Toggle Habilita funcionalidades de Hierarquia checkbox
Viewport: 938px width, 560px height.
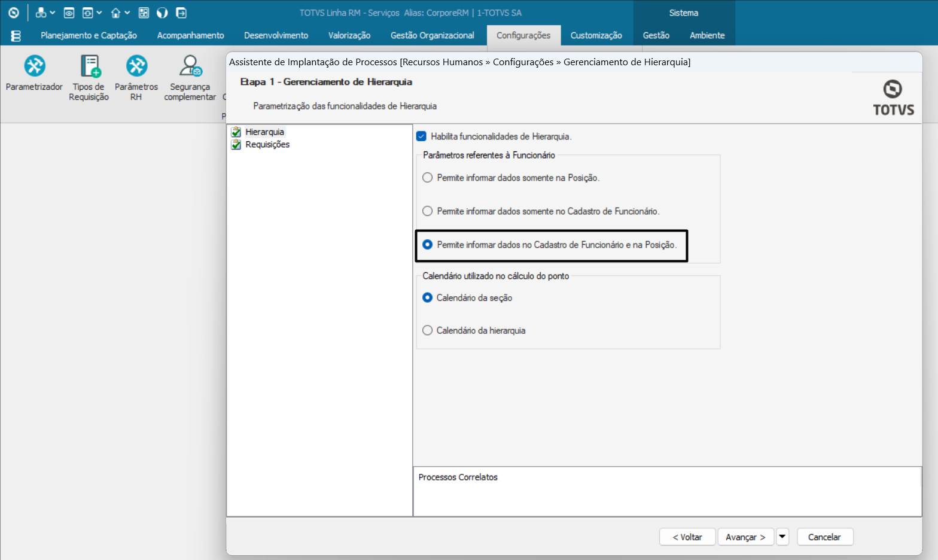(x=421, y=136)
